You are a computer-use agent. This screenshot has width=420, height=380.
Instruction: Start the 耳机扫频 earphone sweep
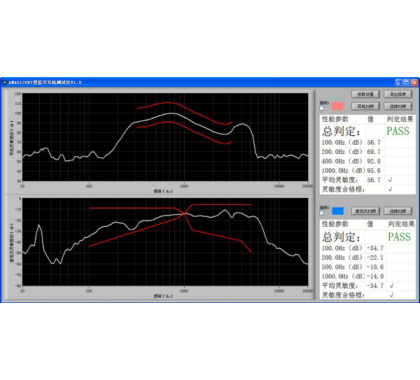[365, 106]
